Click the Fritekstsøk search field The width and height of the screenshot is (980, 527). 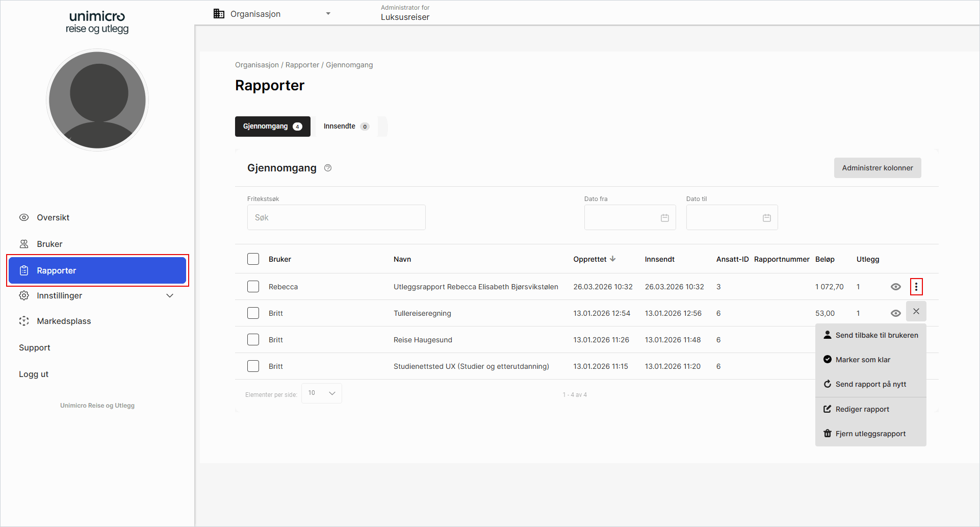point(336,217)
